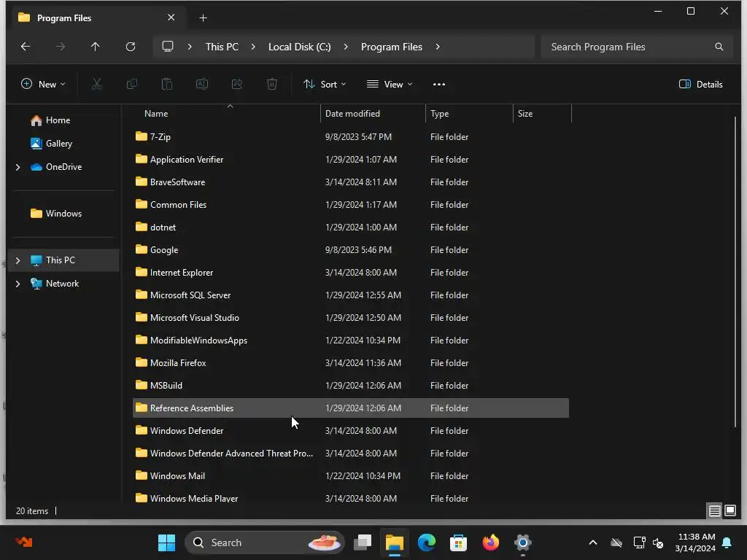
Task: Select the Internet Explorer folder
Action: pyautogui.click(x=351, y=273)
